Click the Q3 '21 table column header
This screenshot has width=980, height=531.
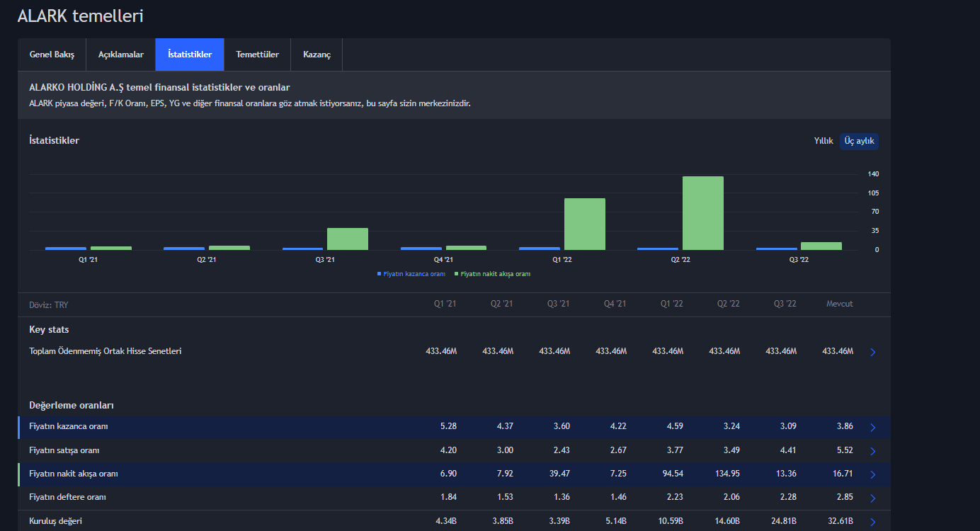(x=559, y=304)
